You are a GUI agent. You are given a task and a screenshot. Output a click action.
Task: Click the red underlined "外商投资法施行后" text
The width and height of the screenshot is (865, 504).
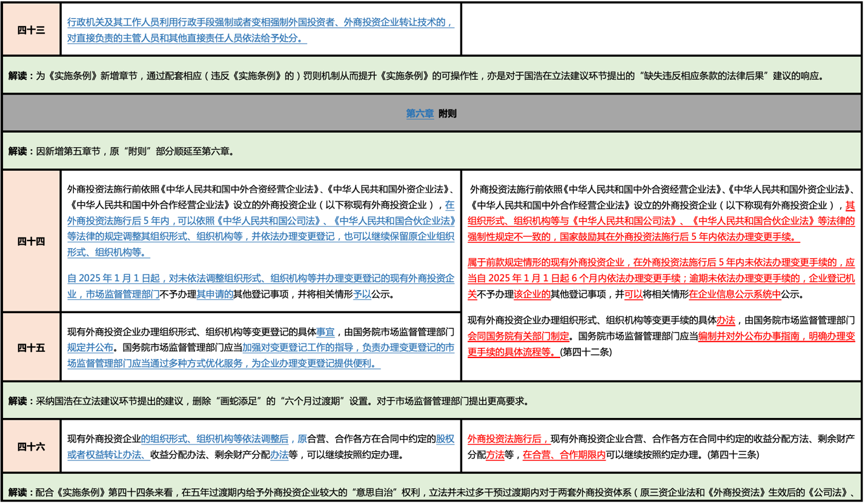point(508,438)
